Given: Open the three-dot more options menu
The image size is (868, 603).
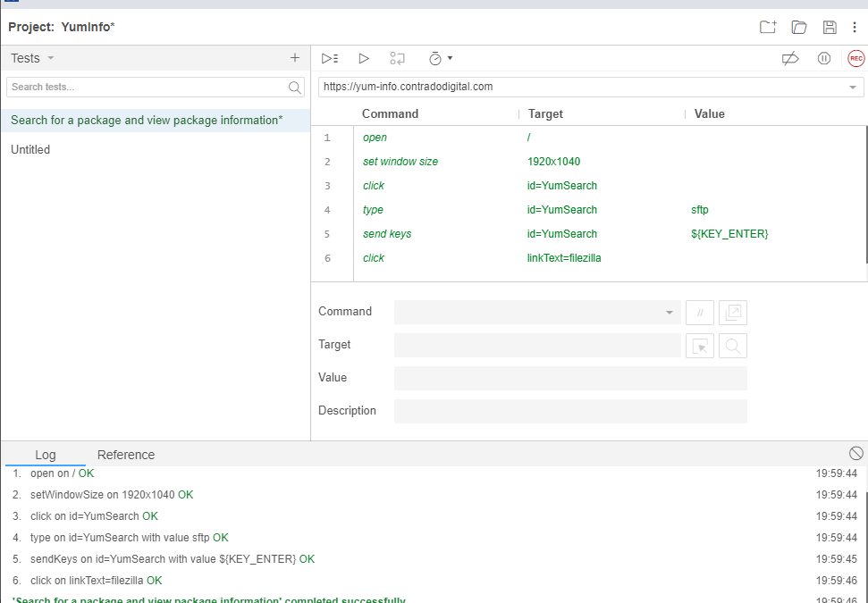Looking at the screenshot, I should pyautogui.click(x=855, y=27).
